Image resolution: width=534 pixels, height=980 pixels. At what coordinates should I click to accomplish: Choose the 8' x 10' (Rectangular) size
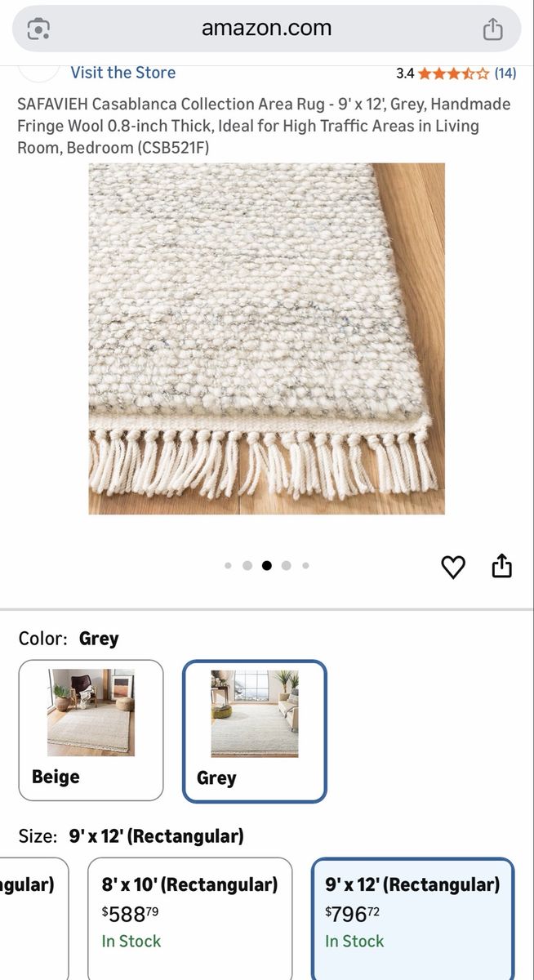pyautogui.click(x=189, y=919)
